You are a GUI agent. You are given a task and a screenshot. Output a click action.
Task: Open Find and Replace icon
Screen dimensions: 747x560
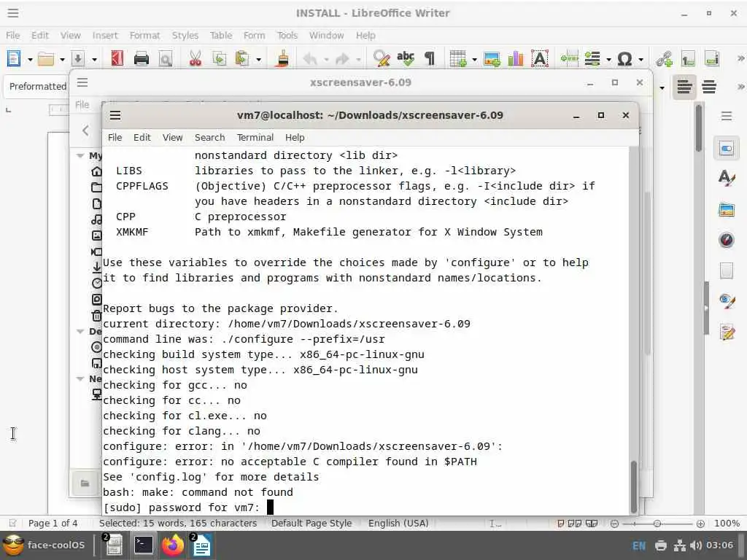coord(382,58)
